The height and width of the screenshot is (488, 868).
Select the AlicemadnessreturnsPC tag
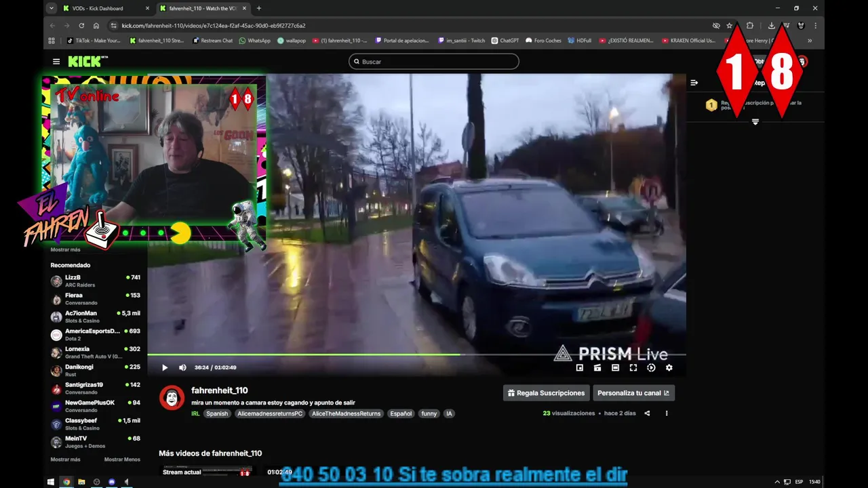pyautogui.click(x=270, y=413)
